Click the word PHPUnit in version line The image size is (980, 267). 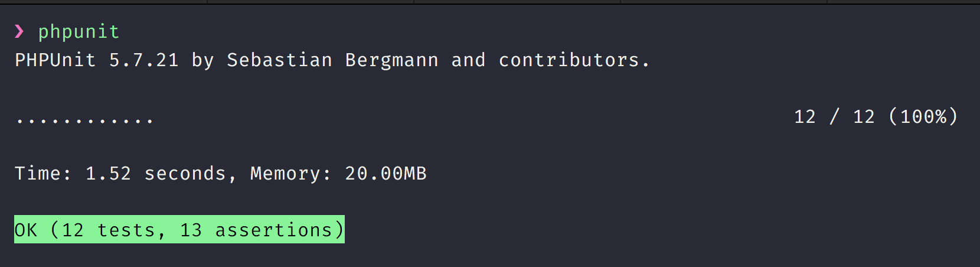tap(55, 60)
